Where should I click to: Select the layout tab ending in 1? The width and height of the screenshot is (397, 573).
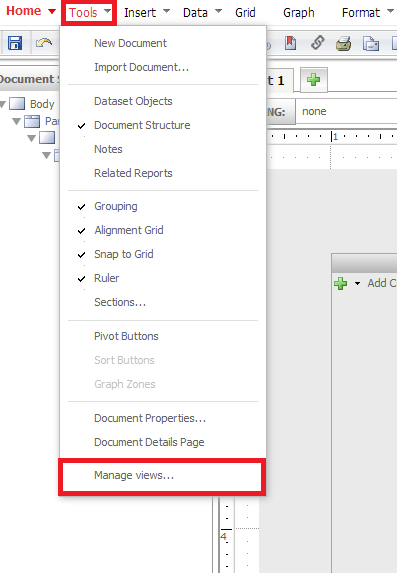pyautogui.click(x=280, y=80)
